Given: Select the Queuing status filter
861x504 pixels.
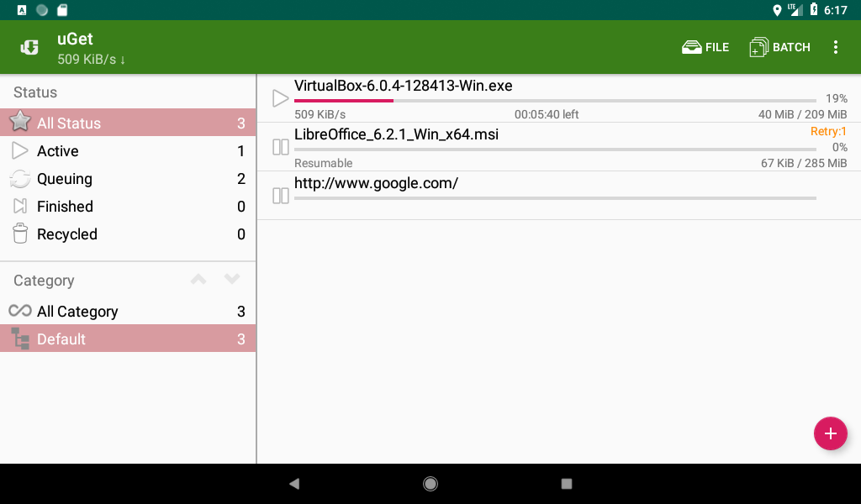Looking at the screenshot, I should coord(128,179).
